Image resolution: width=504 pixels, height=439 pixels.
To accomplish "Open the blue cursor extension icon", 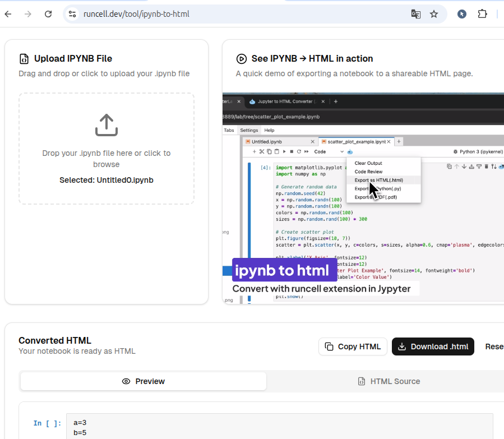I will 462,14.
